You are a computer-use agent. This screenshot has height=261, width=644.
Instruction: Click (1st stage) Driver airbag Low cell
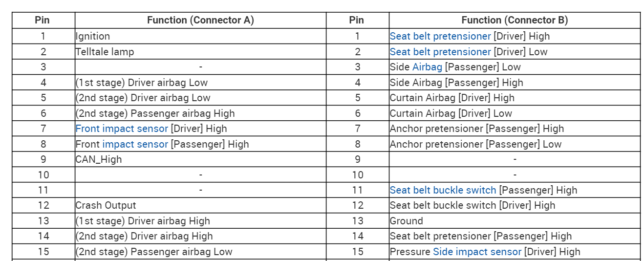(142, 83)
